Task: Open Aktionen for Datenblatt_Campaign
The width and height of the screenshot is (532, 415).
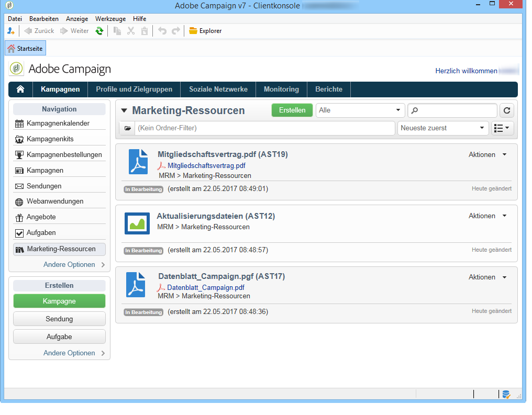Action: point(487,277)
